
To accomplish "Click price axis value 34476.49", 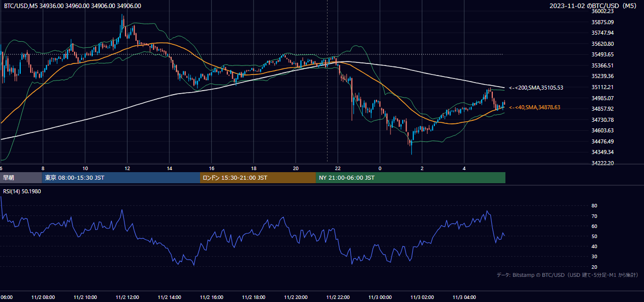I will point(603,141).
